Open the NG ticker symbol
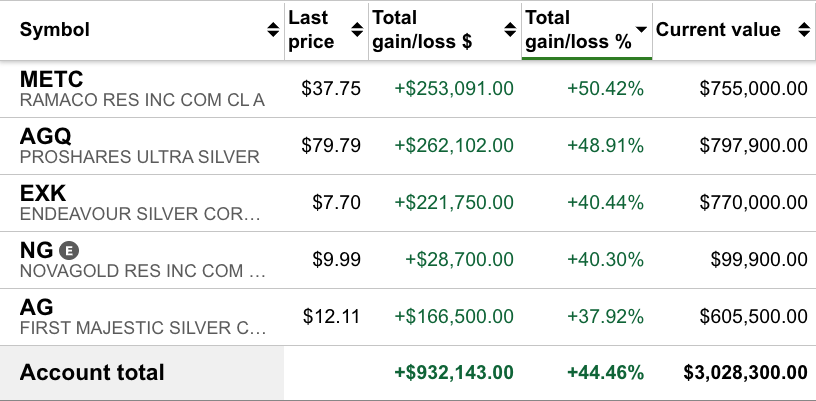The image size is (816, 401). [x=36, y=250]
